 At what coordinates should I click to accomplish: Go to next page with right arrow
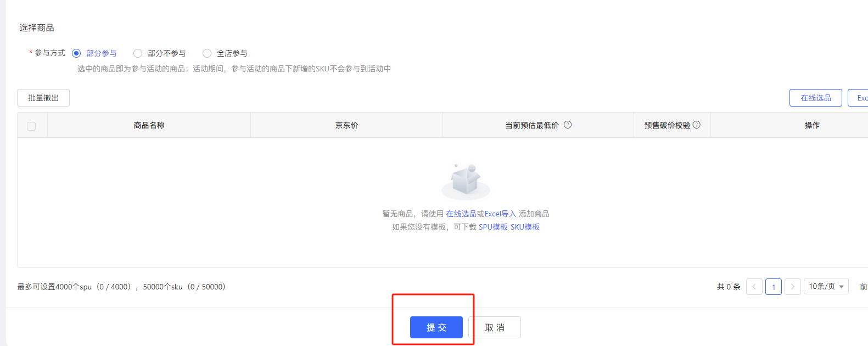792,287
